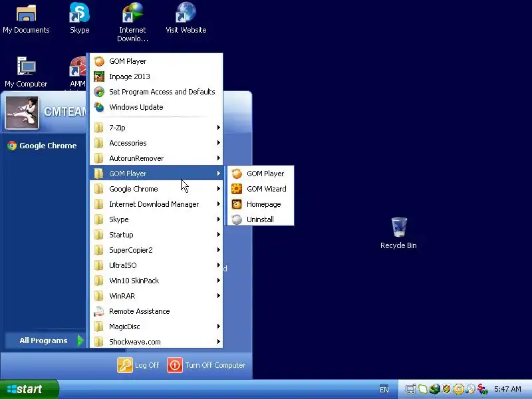Expand the Startup folder submenu
The height and width of the screenshot is (399, 532).
pos(156,235)
